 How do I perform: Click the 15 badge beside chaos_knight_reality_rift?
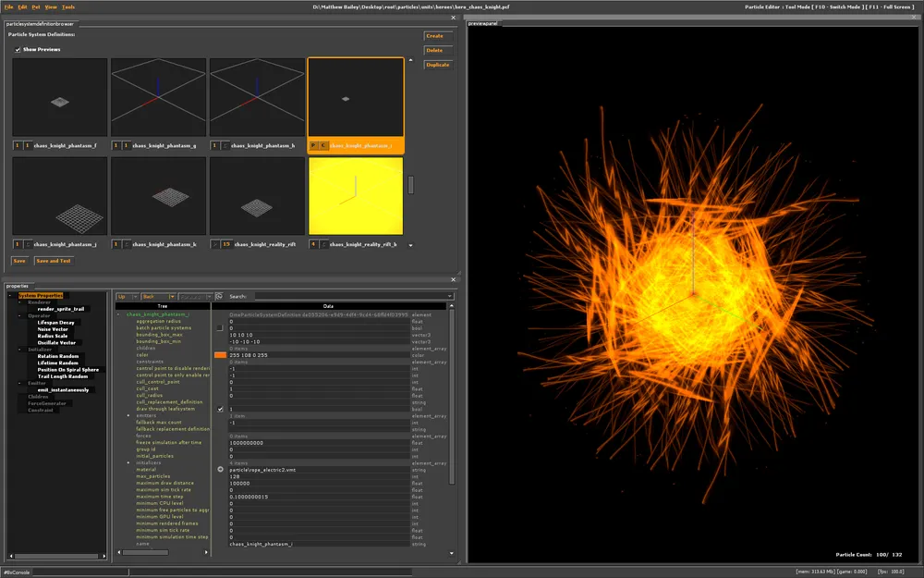pos(226,244)
